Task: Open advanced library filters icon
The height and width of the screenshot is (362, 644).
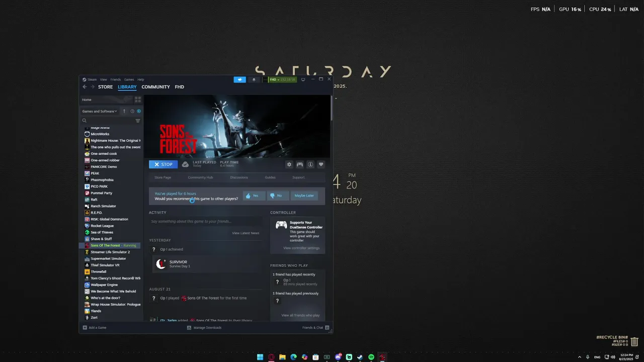Action: (x=138, y=121)
